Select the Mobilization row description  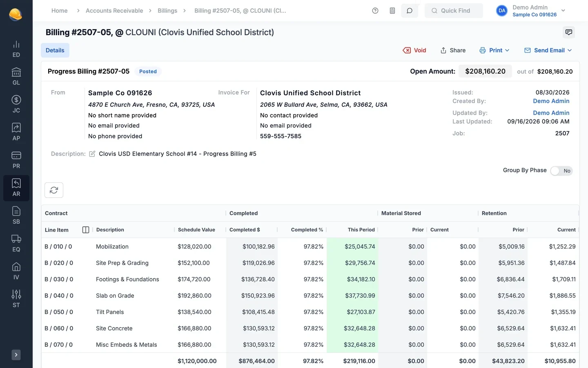(112, 247)
